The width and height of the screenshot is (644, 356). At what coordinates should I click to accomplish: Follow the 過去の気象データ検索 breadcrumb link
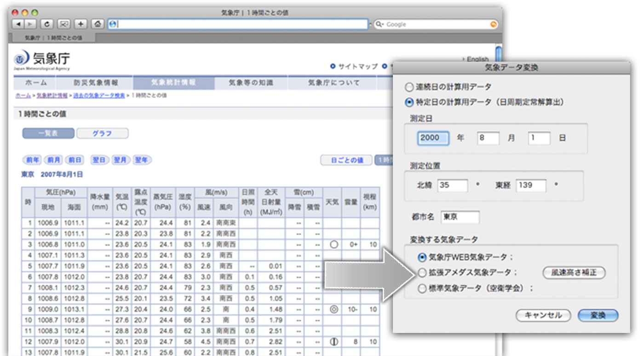99,96
